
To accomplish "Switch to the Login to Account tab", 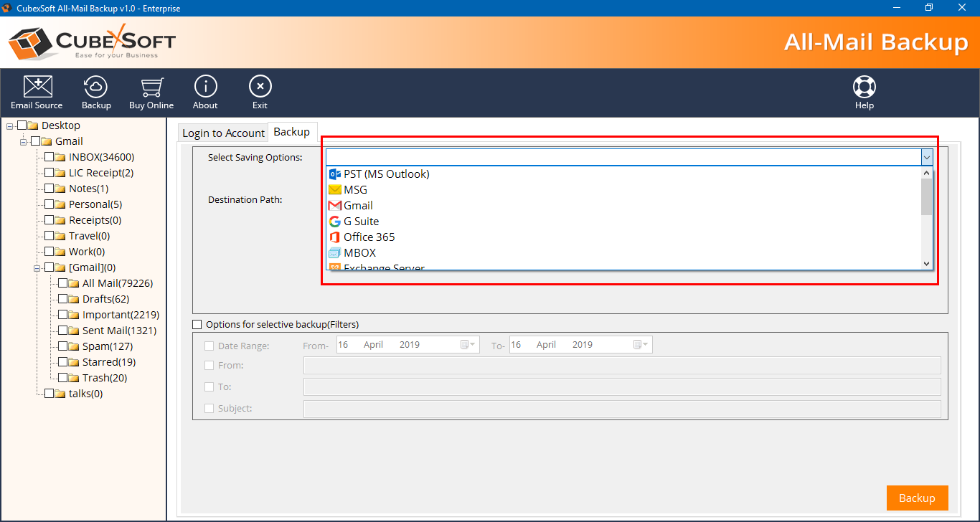I will (223, 132).
